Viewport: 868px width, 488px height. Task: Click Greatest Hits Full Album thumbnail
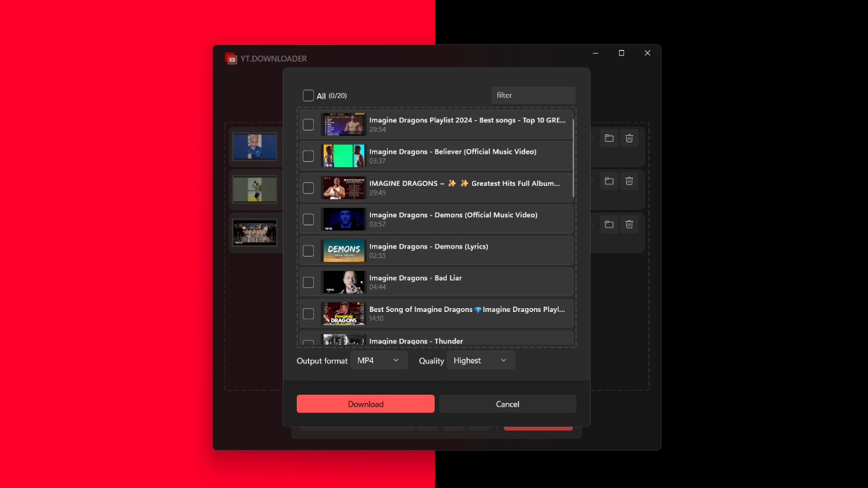click(344, 188)
